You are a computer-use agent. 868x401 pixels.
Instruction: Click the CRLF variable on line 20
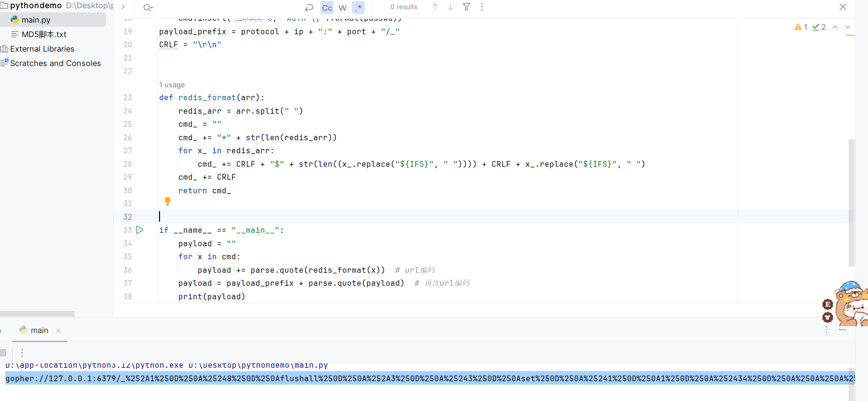click(169, 44)
